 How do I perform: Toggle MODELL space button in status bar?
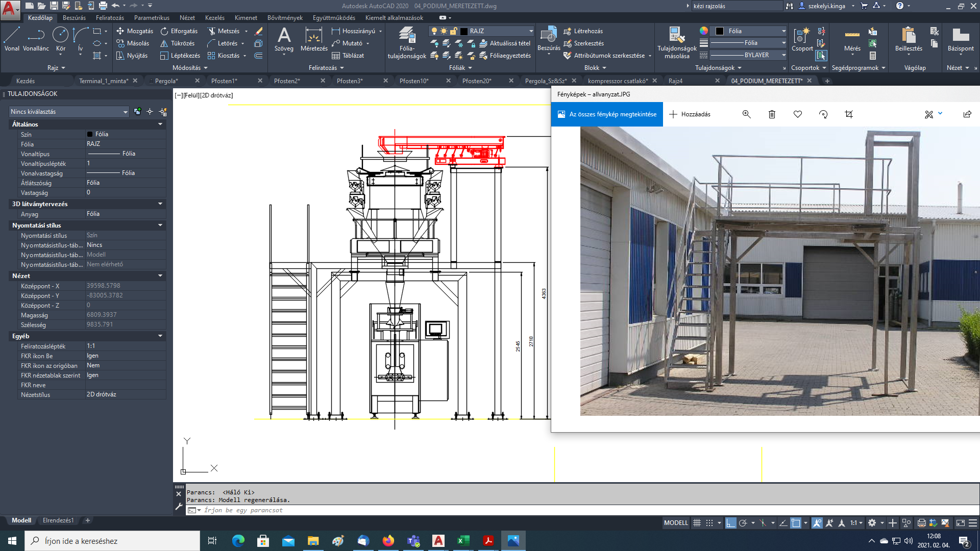click(x=676, y=523)
